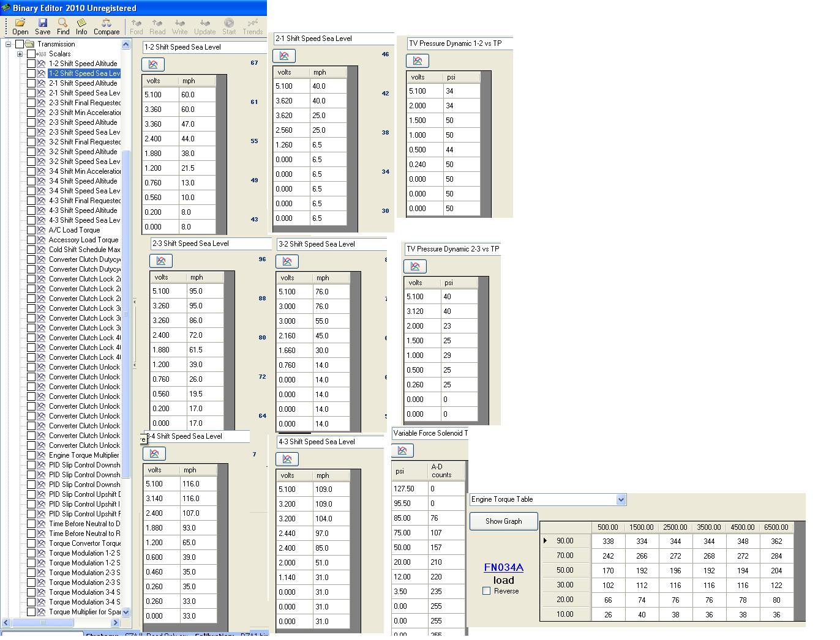Screen dimensions: 840x640
Task: Click tree scrollbar down arrow
Action: (x=126, y=612)
